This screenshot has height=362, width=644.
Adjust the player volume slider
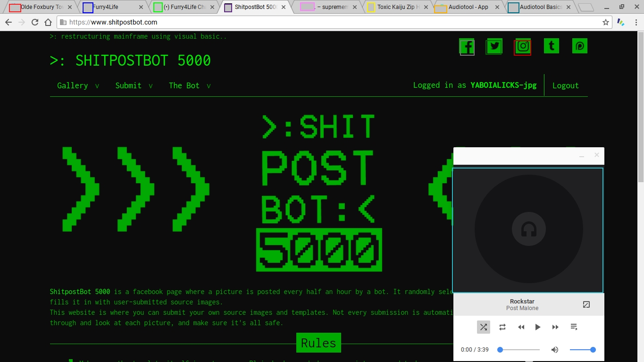tap(583, 350)
